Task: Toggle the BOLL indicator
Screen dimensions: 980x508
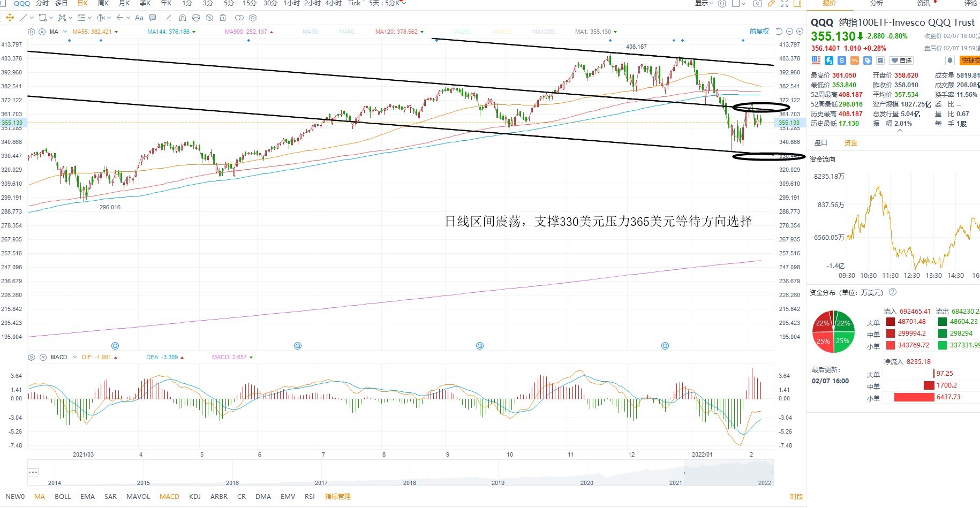Action: [x=63, y=496]
